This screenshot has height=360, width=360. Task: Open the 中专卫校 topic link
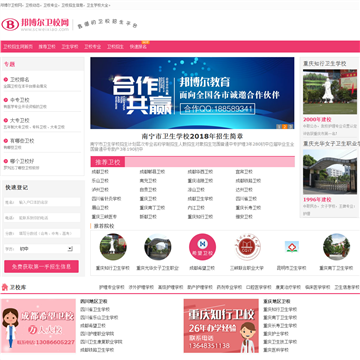[x=20, y=100]
